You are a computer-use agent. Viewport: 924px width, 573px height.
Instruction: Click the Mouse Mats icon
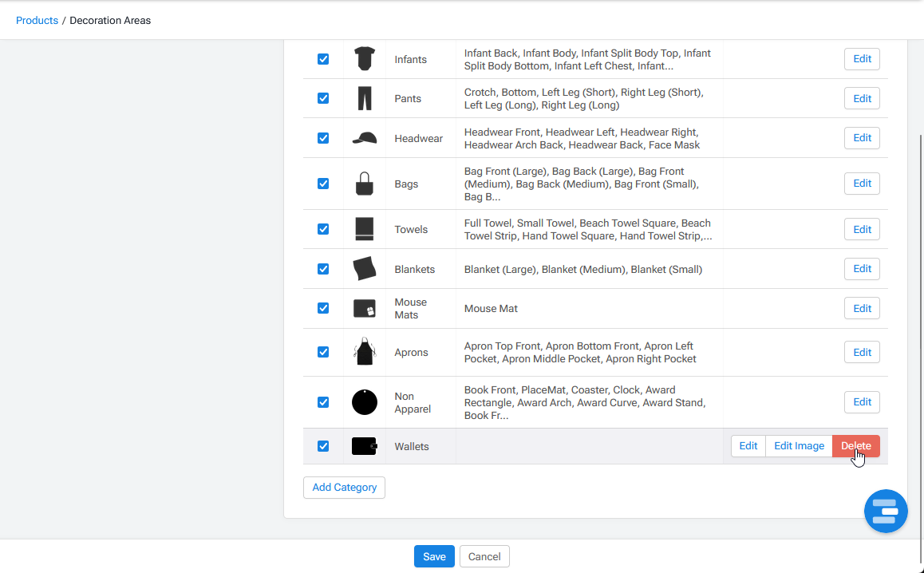[365, 308]
